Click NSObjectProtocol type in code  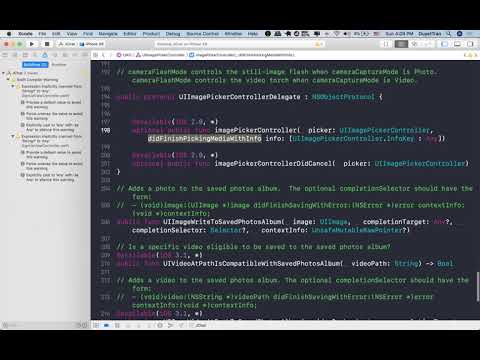tap(343, 97)
